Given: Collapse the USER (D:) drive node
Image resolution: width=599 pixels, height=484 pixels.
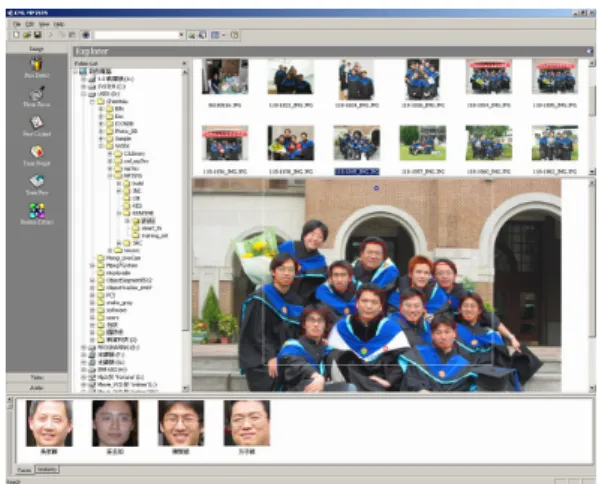Looking at the screenshot, I should click(x=84, y=94).
